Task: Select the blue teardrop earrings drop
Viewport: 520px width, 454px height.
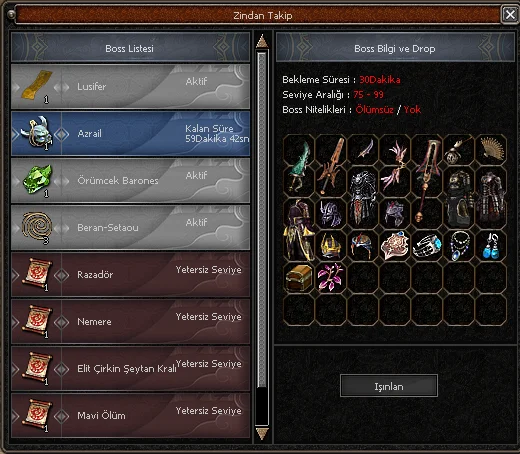Action: click(x=491, y=246)
